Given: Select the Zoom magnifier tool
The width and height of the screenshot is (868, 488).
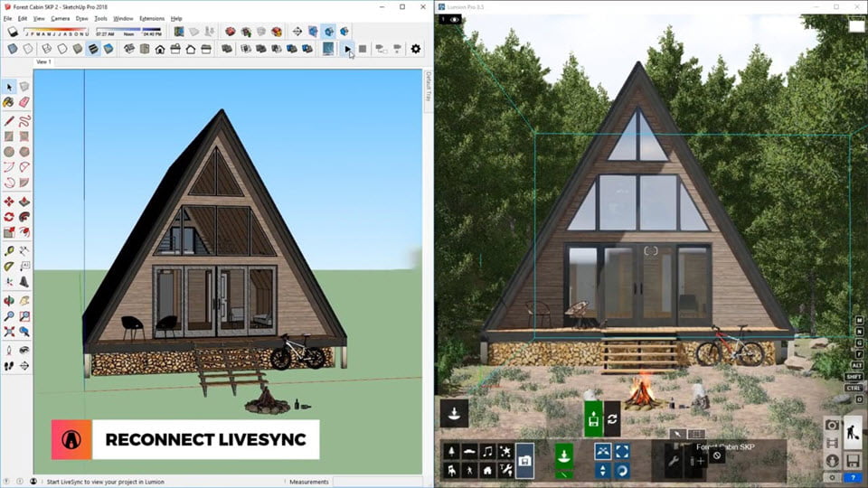Looking at the screenshot, I should point(9,316).
